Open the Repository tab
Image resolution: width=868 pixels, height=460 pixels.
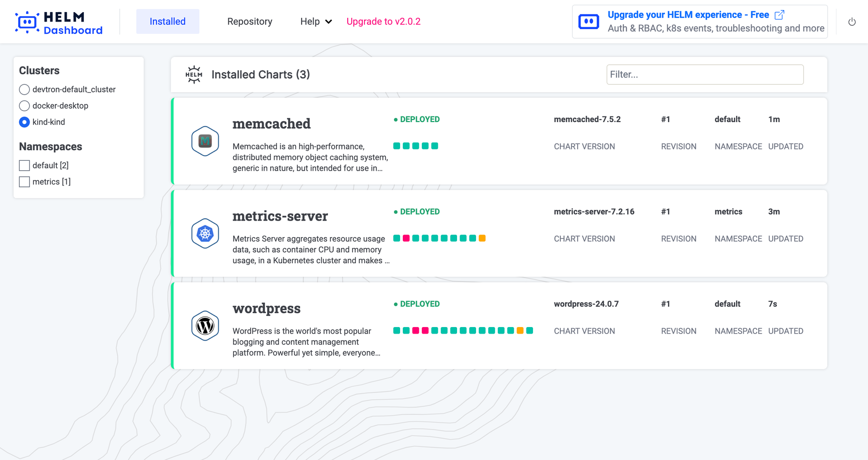coord(250,21)
